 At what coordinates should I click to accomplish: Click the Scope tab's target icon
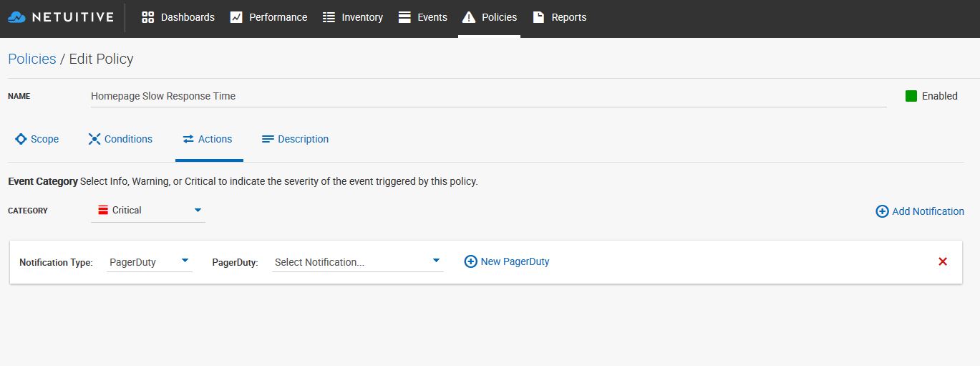(x=21, y=139)
